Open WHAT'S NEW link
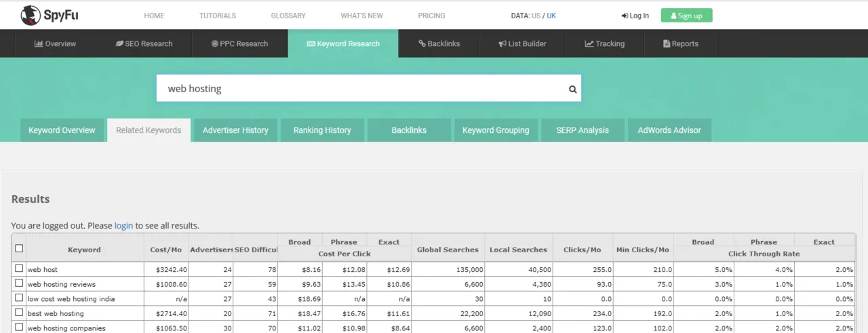Viewport: 868px width, 333px height. point(361,16)
